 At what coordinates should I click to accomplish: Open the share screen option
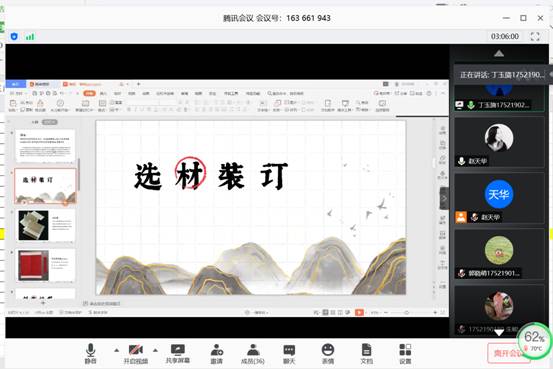(178, 354)
